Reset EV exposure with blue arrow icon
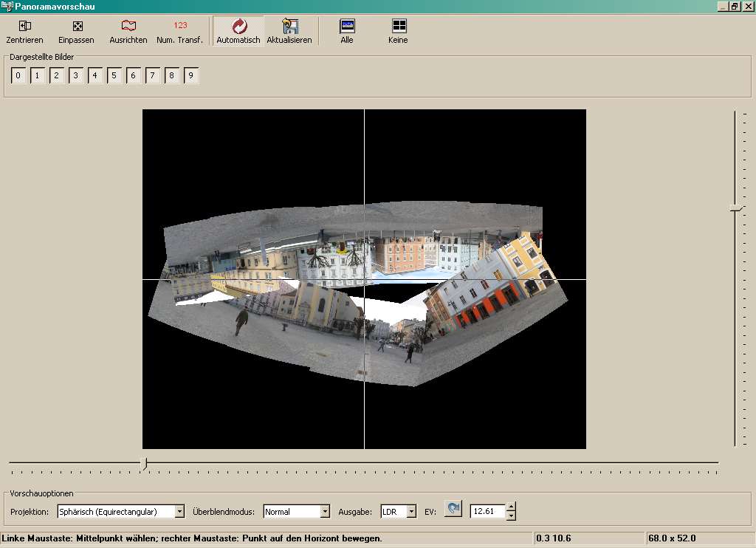 [453, 510]
